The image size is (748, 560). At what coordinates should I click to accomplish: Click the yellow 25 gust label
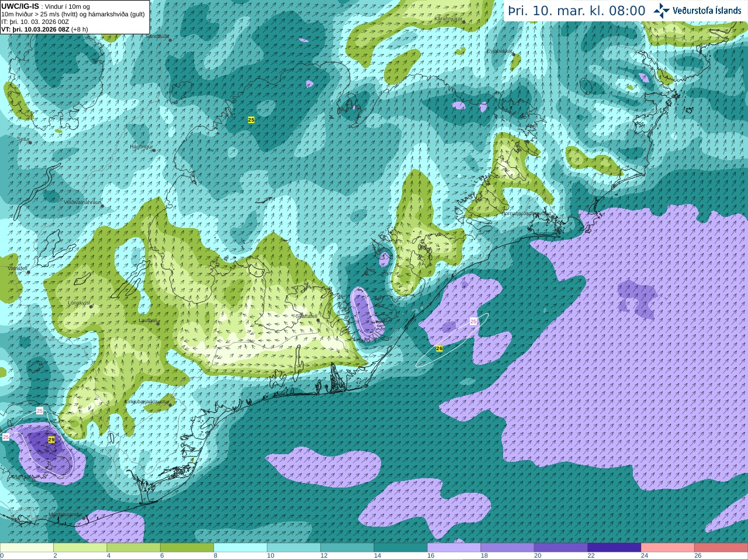click(251, 119)
